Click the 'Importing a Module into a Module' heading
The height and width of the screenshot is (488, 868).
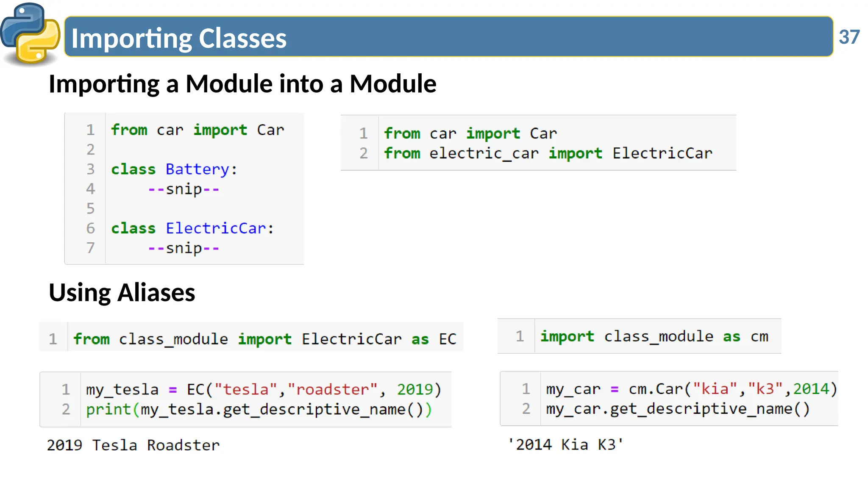[x=242, y=83]
